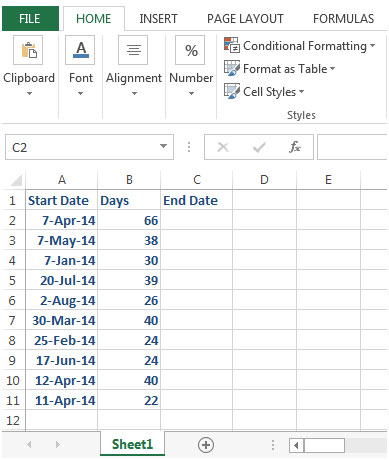Click horizontal scrollbar left arrow
This screenshot has height=460, width=389.
tap(296, 445)
